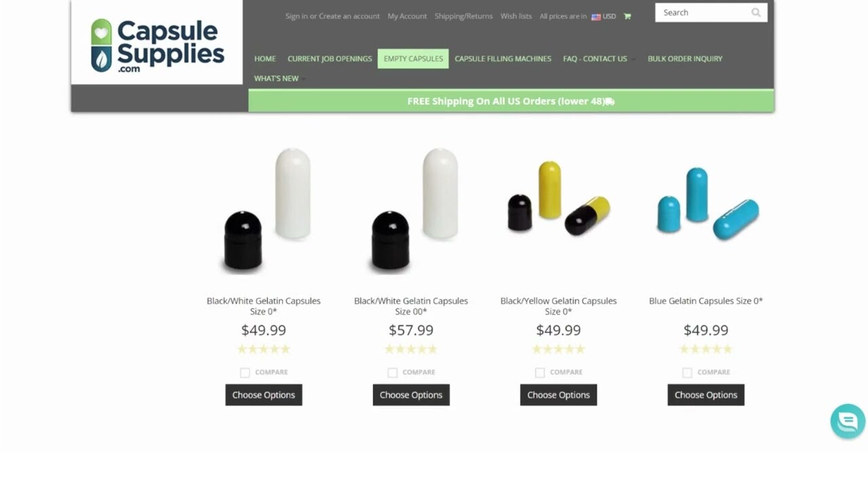
Task: Open Capsule Filling Machines menu
Action: 502,59
